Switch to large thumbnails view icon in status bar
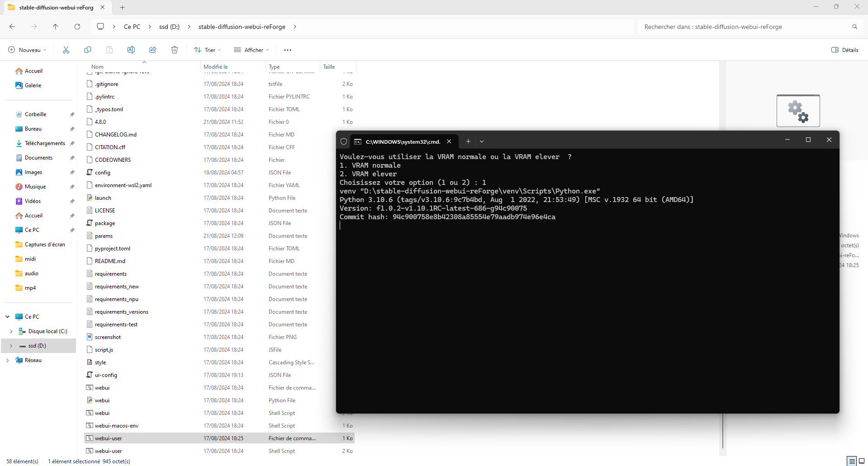 pos(862,461)
